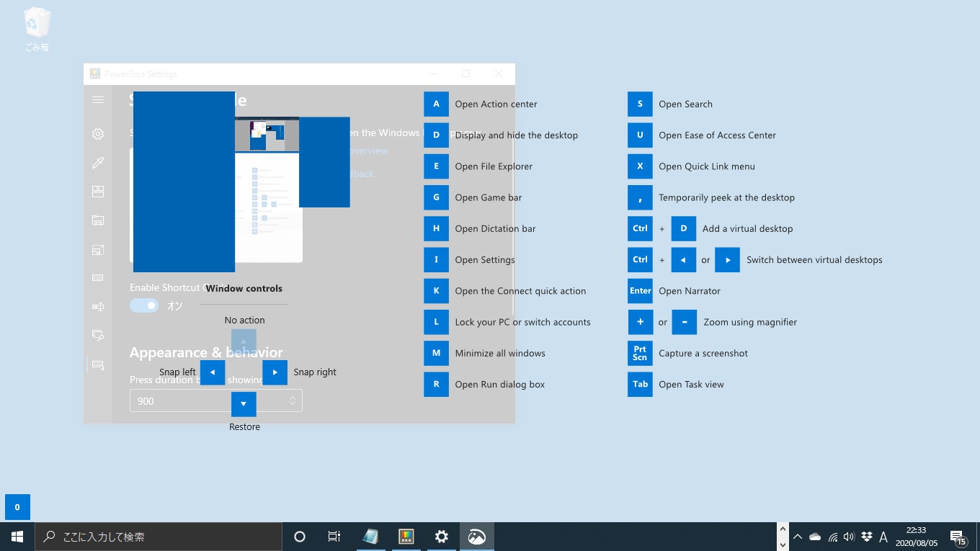Viewport: 980px width, 551px height.
Task: Open File Explorer preview settings icon
Action: pos(98,220)
